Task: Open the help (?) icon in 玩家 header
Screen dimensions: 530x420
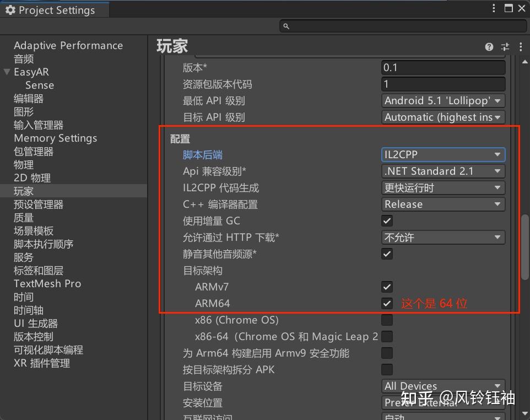Action: click(x=489, y=47)
